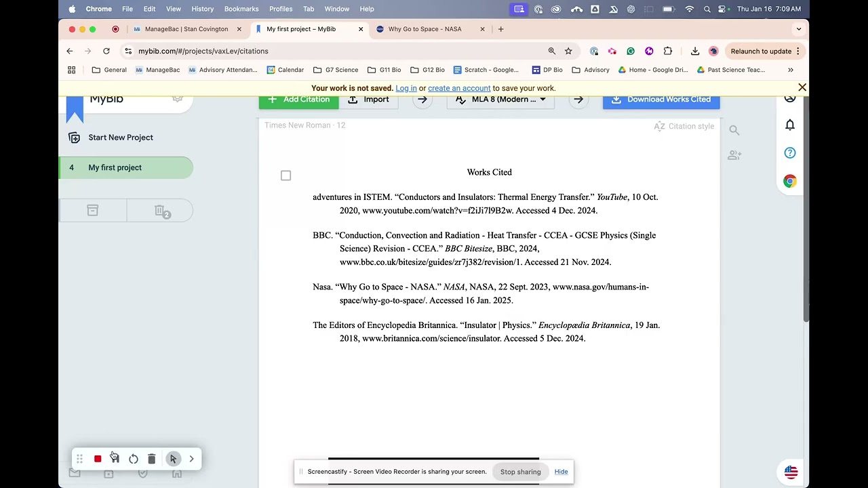Delete the recording with the trash icon
Viewport: 868px width, 488px height.
[151, 459]
